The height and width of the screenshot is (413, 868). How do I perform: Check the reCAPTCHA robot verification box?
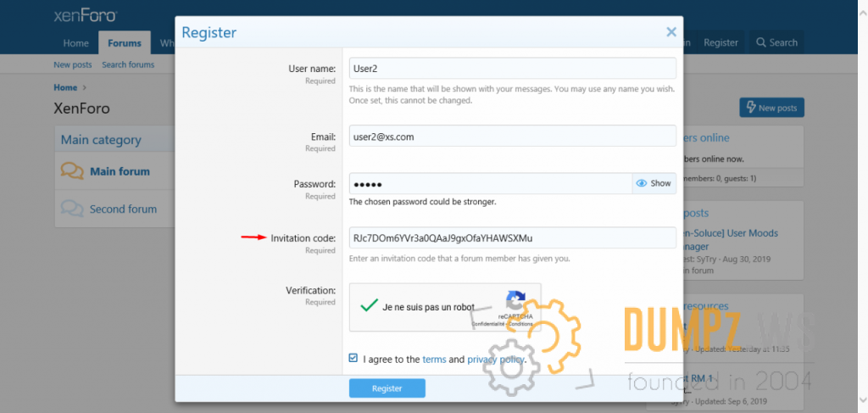point(369,306)
